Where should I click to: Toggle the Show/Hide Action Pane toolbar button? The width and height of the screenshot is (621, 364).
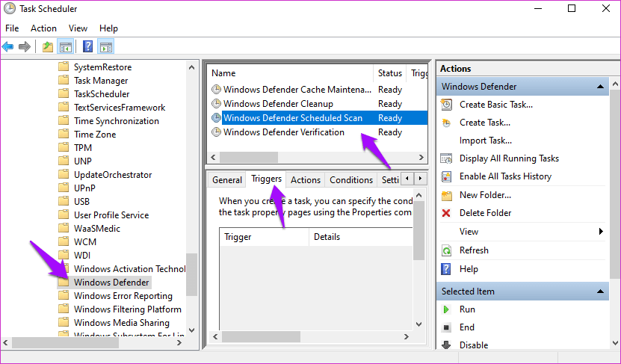pyautogui.click(x=106, y=47)
